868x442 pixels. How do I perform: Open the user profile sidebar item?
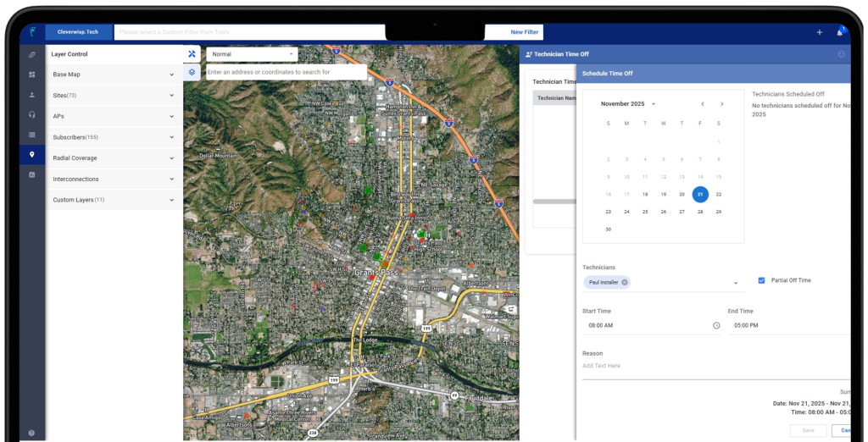click(32, 95)
